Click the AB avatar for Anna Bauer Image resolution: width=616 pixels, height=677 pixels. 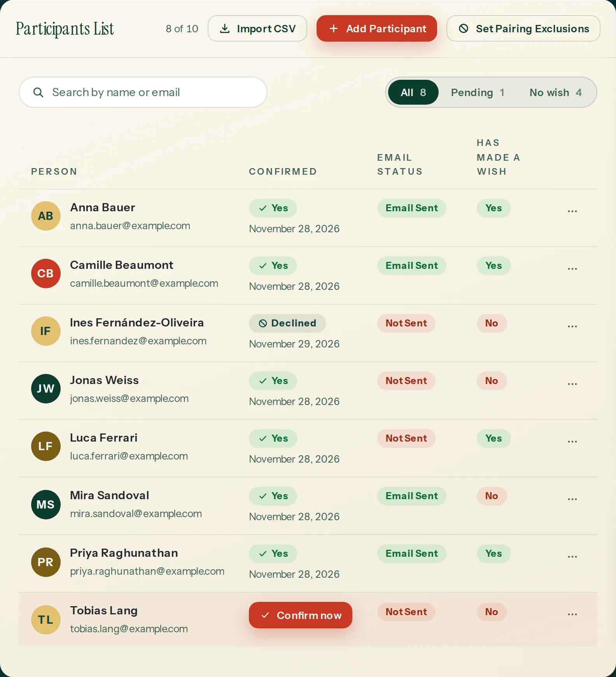coord(46,216)
